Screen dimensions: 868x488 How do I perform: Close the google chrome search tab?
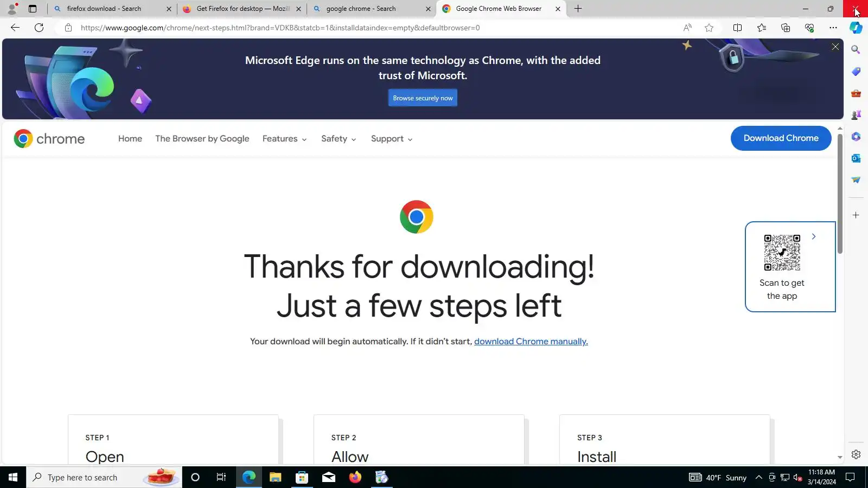[x=428, y=9]
